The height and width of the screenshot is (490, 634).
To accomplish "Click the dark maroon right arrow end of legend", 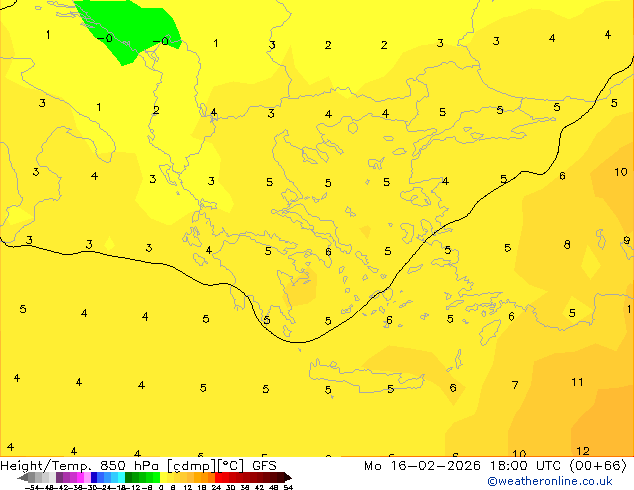I will click(x=288, y=477).
